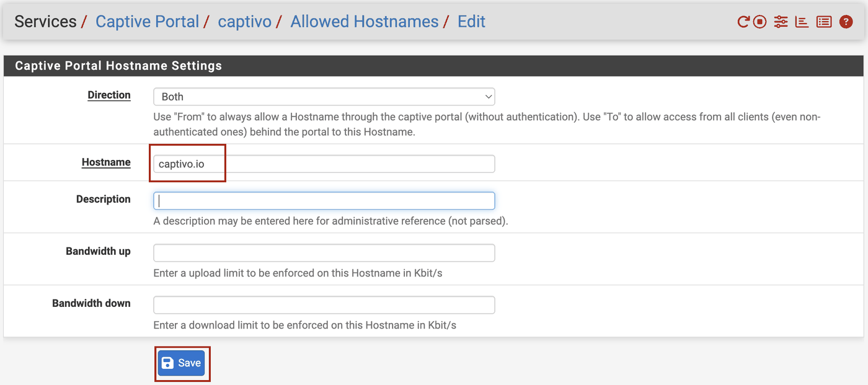Viewport: 868px width, 385px height.
Task: Open the Direction dropdown set to Both
Action: [324, 97]
